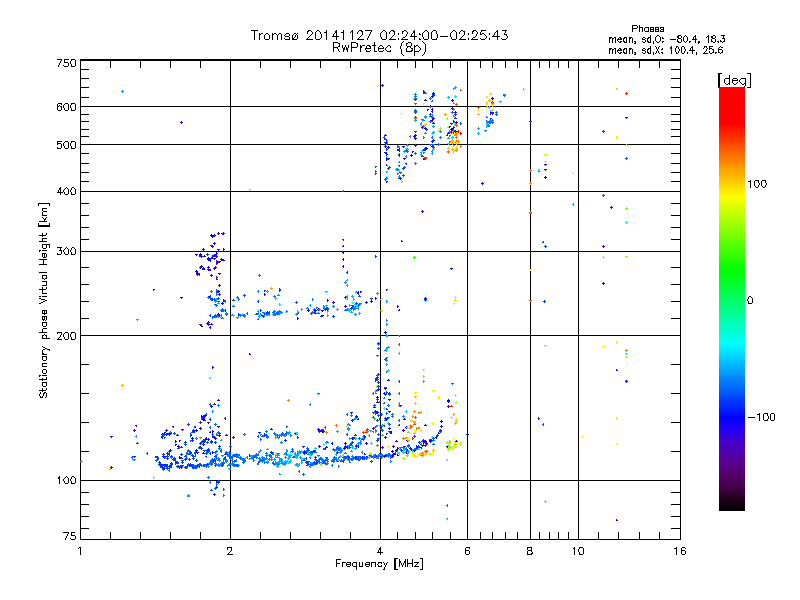Click the plot title "Tromsø 20141127 02:24:00-02:25:43"

coord(379,35)
